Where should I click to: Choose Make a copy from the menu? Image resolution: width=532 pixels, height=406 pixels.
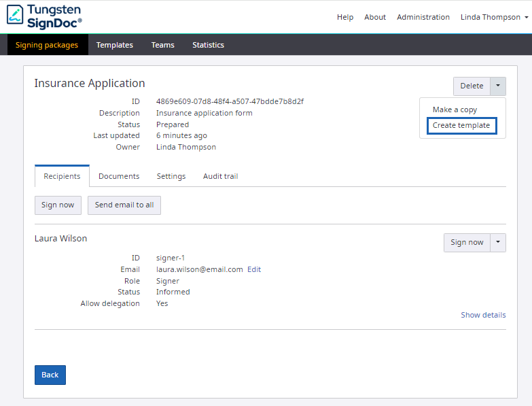[455, 109]
